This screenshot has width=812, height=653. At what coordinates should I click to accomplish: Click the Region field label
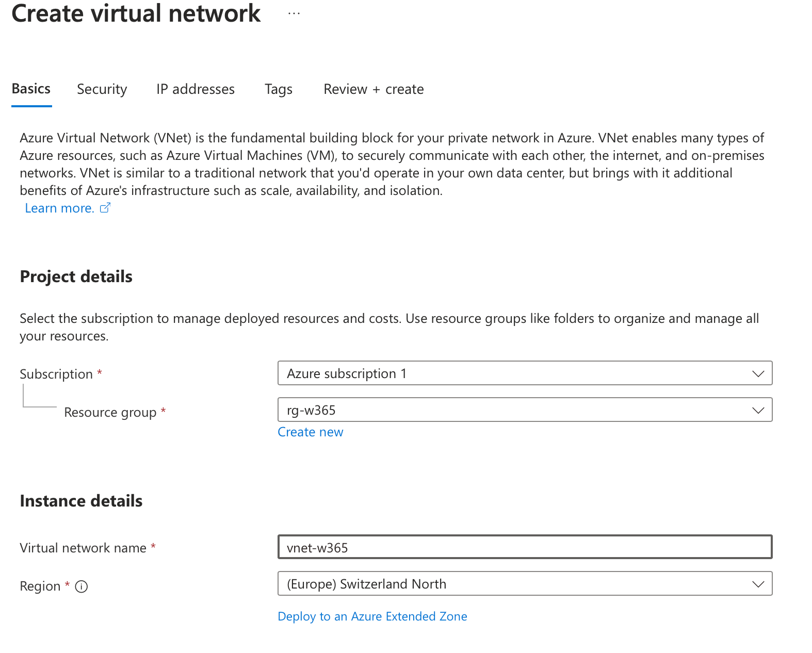click(x=40, y=586)
